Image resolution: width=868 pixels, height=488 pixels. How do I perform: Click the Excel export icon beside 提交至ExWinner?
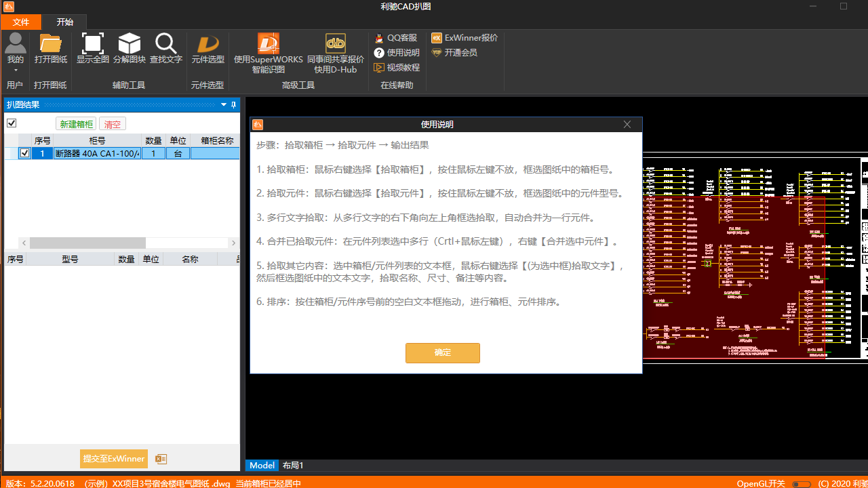click(161, 459)
